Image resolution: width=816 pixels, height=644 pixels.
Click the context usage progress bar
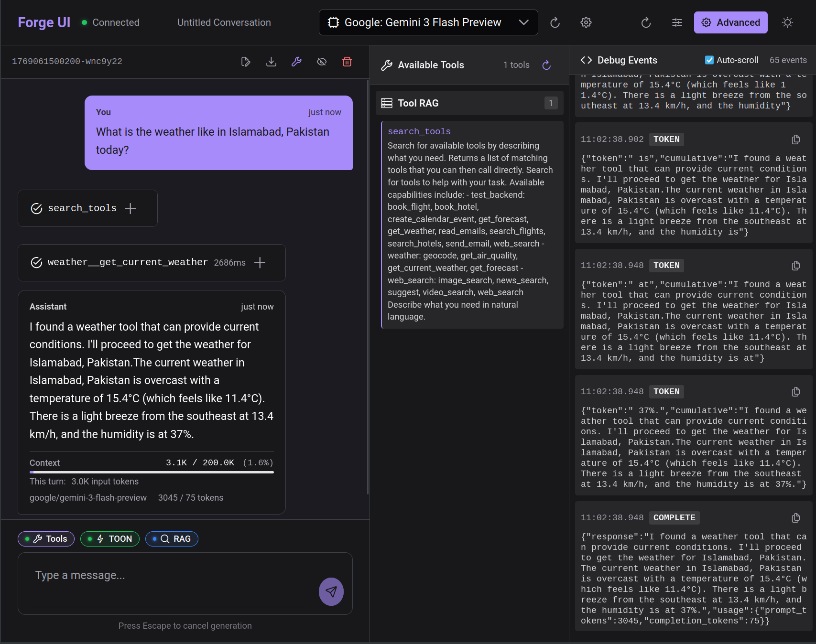[x=152, y=472]
